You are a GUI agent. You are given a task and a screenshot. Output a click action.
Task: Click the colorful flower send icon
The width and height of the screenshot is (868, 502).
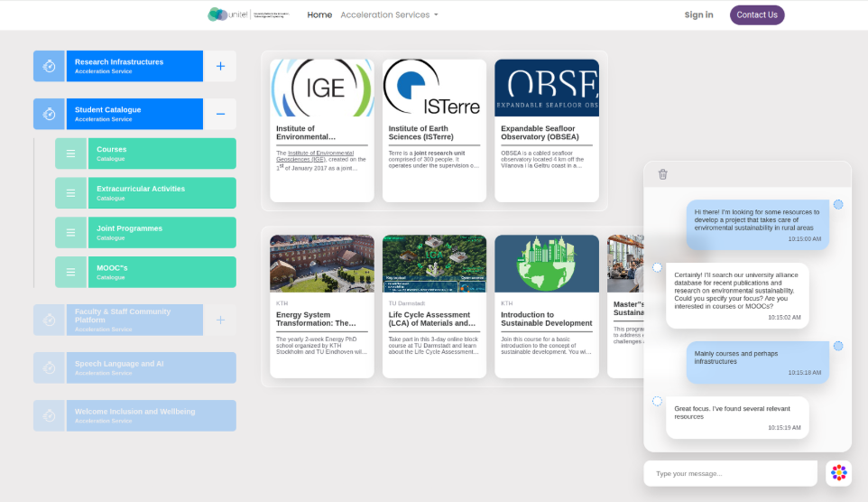tap(838, 473)
